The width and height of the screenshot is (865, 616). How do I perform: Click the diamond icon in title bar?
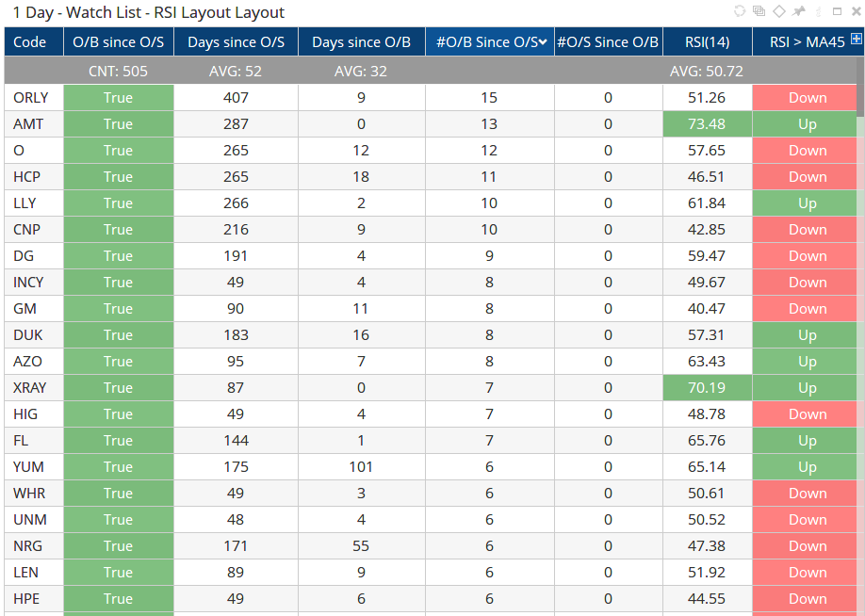pos(779,11)
